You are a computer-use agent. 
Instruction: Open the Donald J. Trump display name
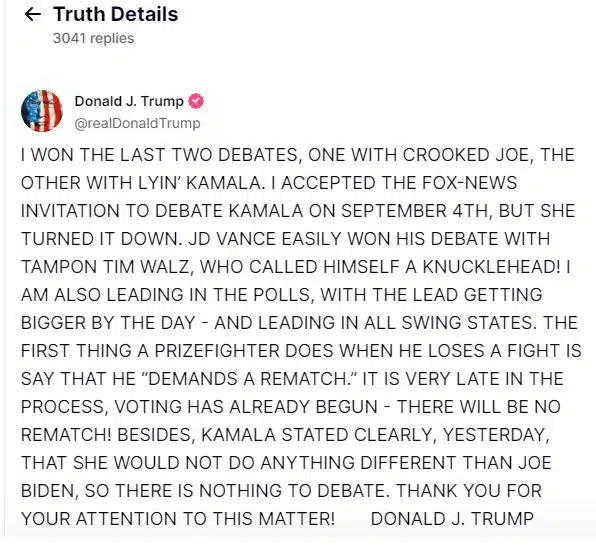pyautogui.click(x=129, y=101)
